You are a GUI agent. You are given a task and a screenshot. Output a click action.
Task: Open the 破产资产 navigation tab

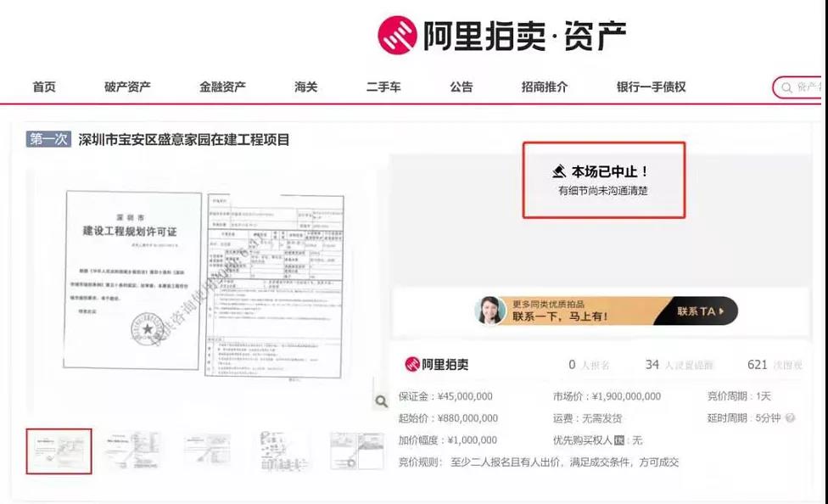coord(127,87)
